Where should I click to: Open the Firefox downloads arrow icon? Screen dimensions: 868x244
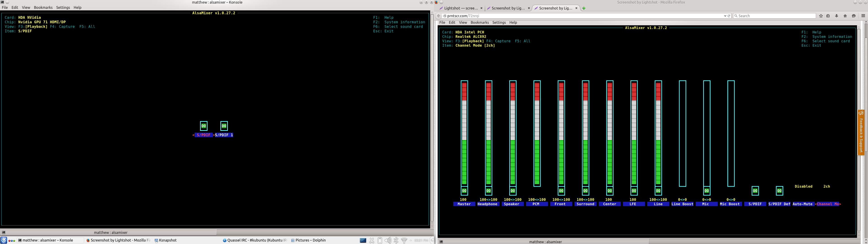click(x=836, y=16)
